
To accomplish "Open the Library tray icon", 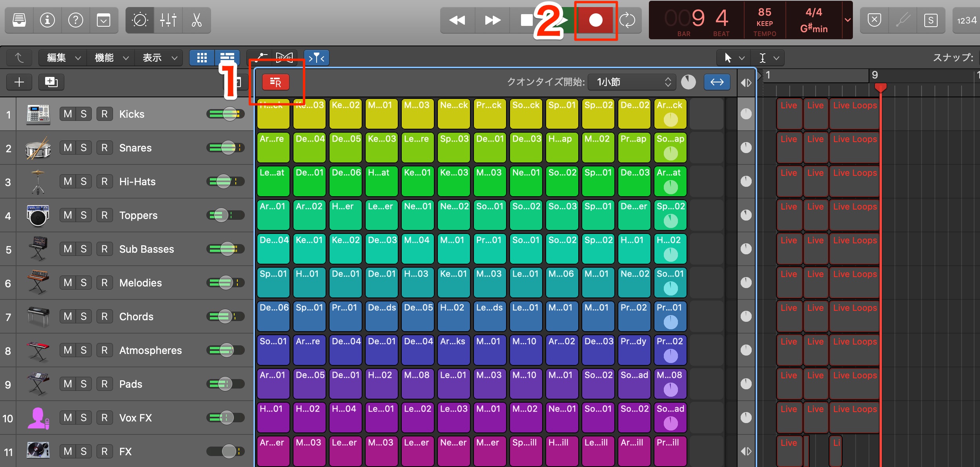I will 19,20.
